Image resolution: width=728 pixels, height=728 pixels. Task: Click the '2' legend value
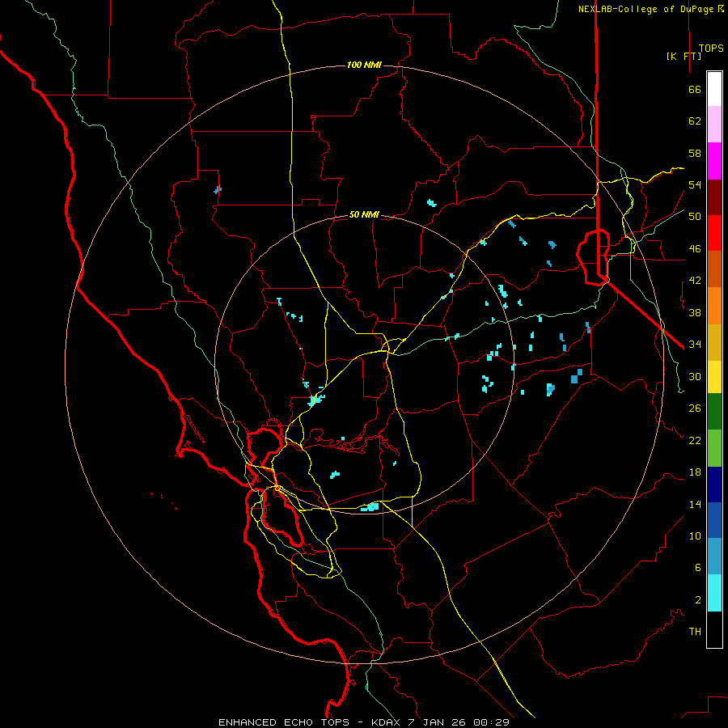(698, 600)
